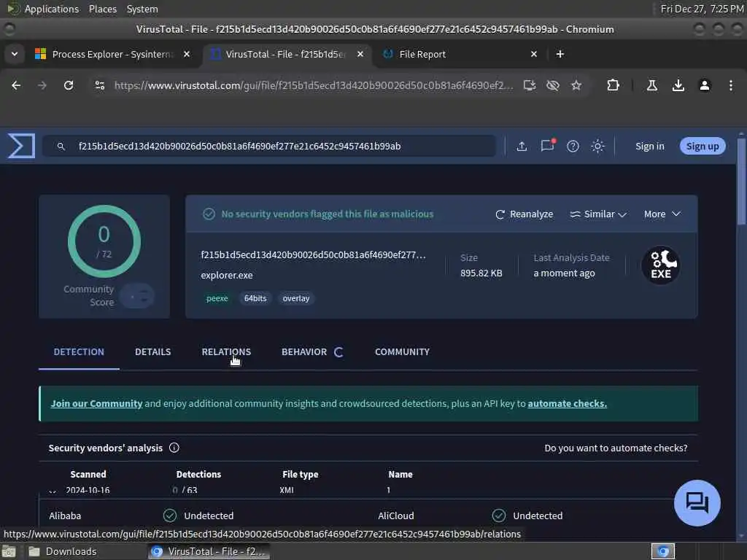Open the browser profile avatar icon
This screenshot has width=747, height=560.
click(705, 85)
